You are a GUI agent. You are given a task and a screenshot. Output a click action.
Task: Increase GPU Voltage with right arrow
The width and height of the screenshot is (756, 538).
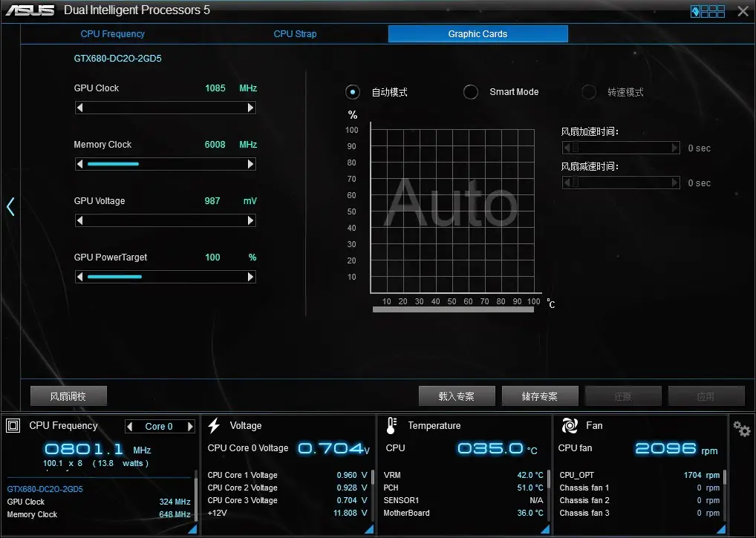[x=250, y=220]
